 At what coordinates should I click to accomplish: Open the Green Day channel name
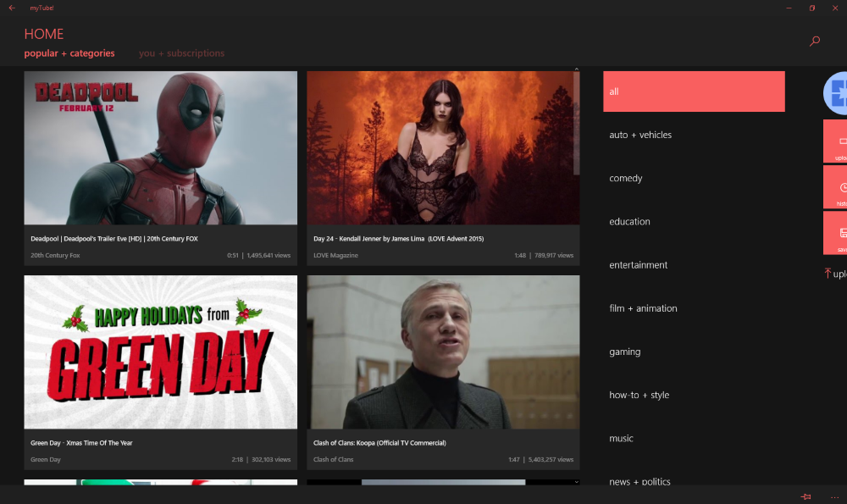(x=46, y=460)
